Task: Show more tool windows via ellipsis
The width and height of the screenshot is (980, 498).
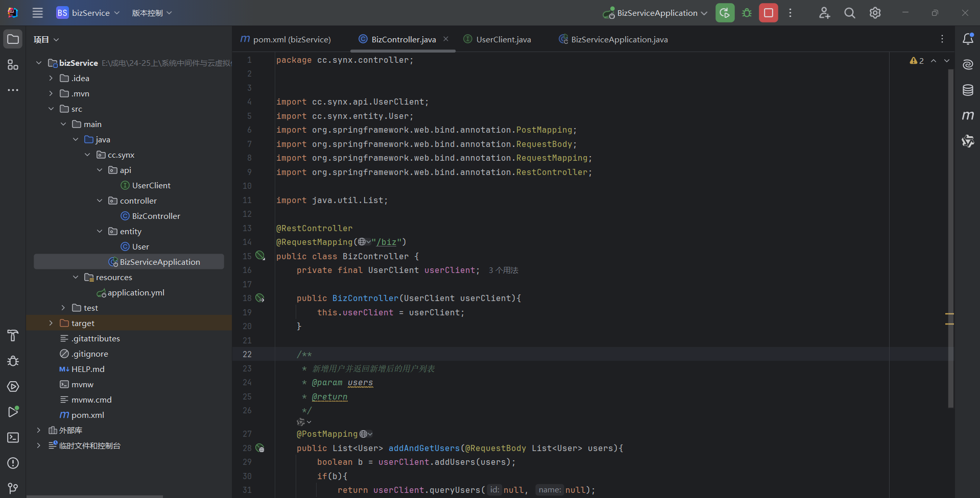Action: pos(13,90)
